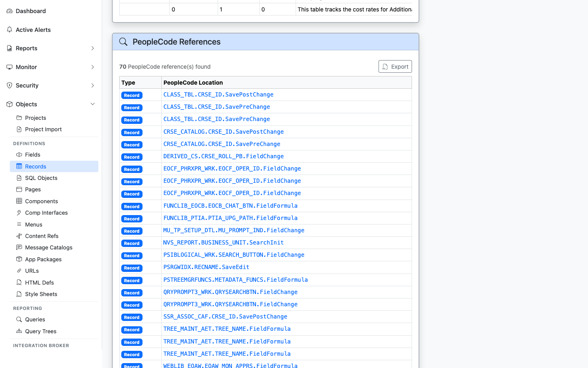
Task: Click the Queries magnifier icon
Action: coord(19,319)
